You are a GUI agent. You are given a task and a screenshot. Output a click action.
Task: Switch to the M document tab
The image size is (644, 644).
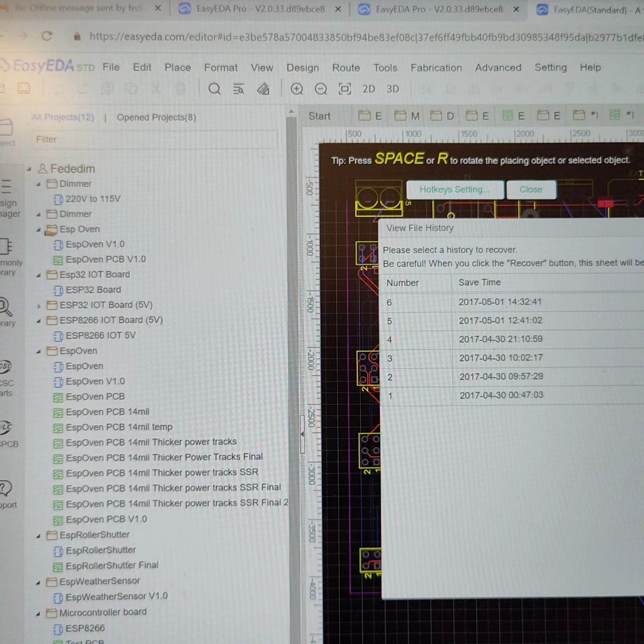[407, 116]
